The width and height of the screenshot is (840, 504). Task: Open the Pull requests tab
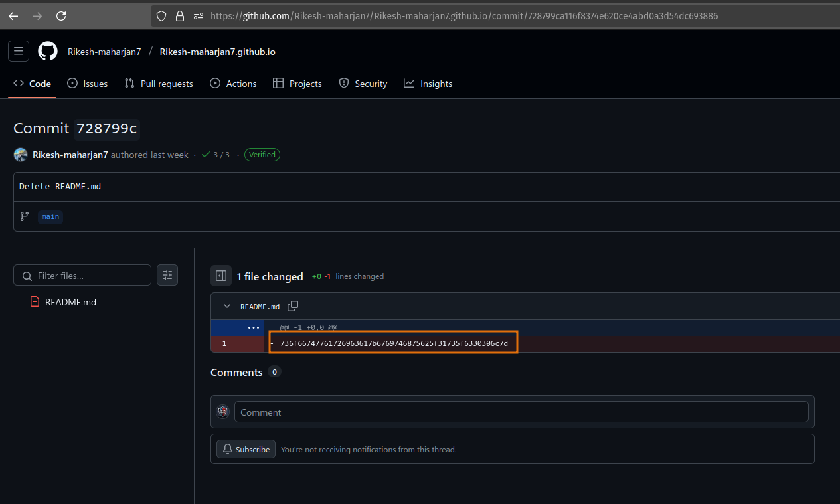click(159, 84)
